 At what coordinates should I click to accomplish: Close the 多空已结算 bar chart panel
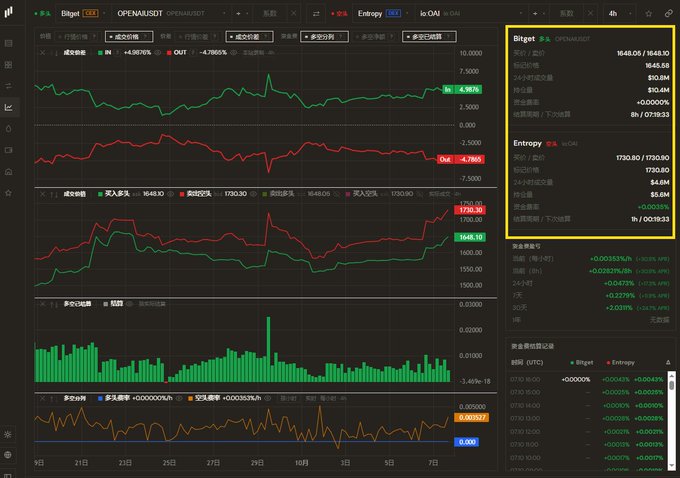pyautogui.click(x=42, y=304)
